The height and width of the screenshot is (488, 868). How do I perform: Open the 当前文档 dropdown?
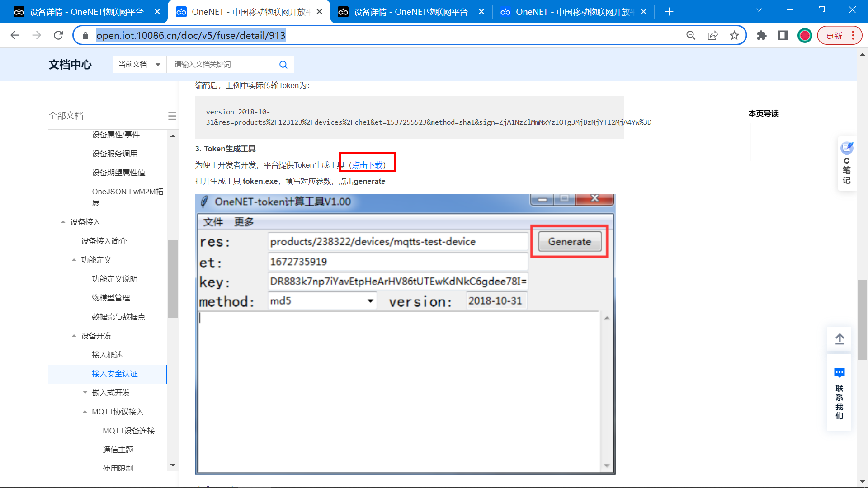coord(139,65)
